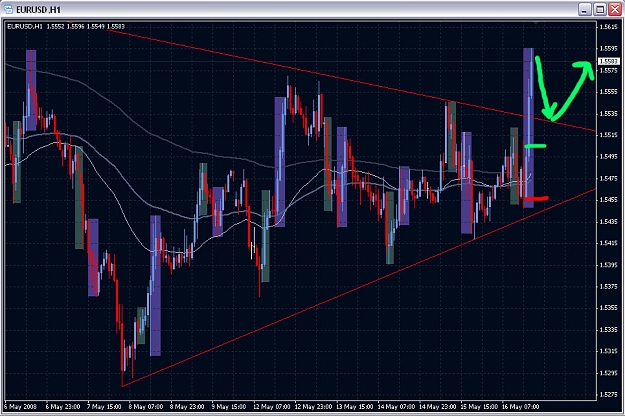Click the 1.5395 price axis label
Screen dimensions: 625x416
[609, 265]
